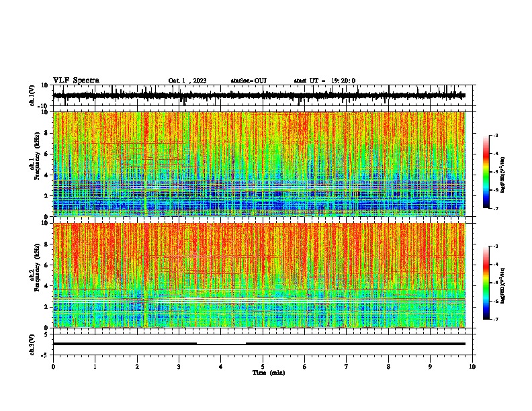The width and height of the screenshot is (532, 411).
Task: Click time-axis tick label "0"
Action: click(x=53, y=367)
